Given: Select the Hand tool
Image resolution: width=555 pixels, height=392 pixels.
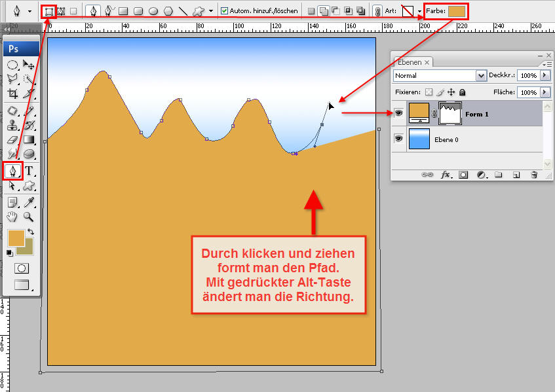Looking at the screenshot, I should tap(12, 217).
